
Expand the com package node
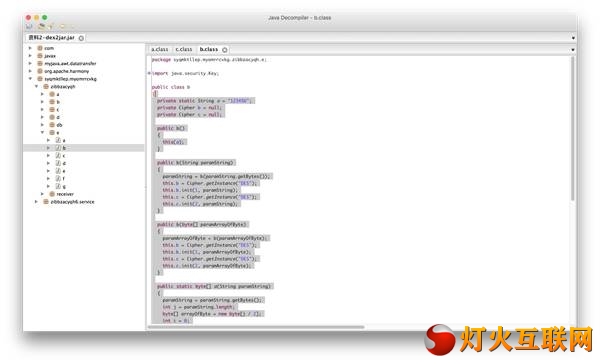(30, 48)
